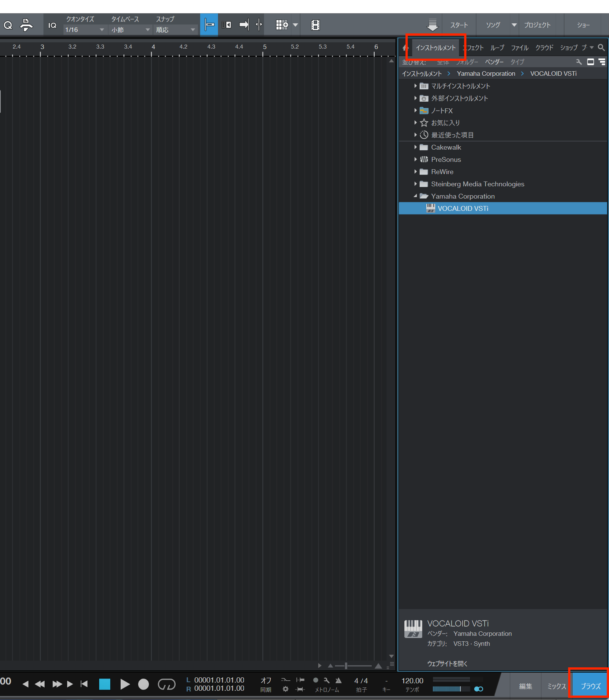Expand the PreSonus folder
The height and width of the screenshot is (700, 609).
(x=416, y=159)
